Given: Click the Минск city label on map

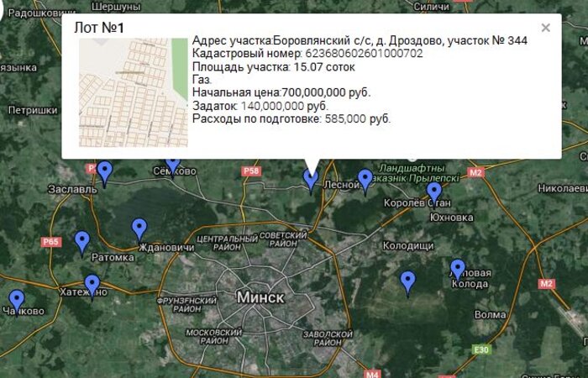Looking at the screenshot, I should point(260,297).
